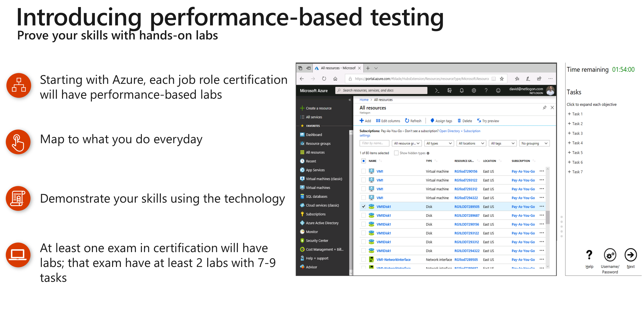The image size is (644, 318).
Task: Click Edit columns in toolbar
Action: [x=388, y=121]
